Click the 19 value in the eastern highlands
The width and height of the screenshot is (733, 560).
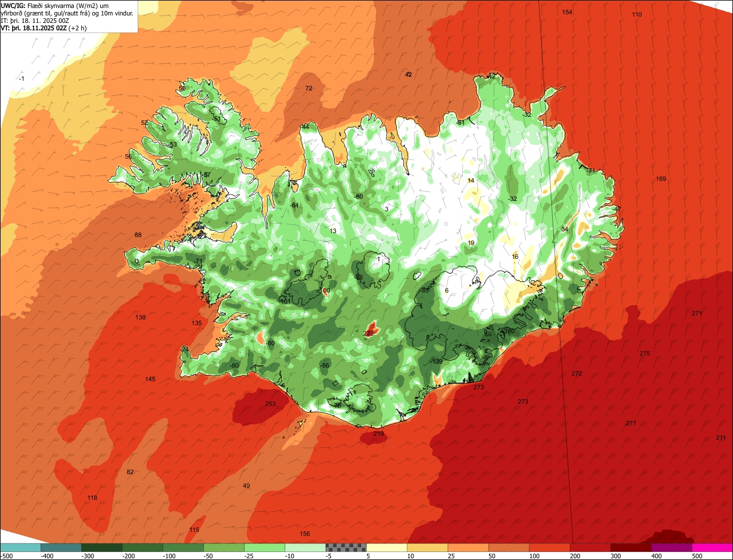pyautogui.click(x=471, y=243)
